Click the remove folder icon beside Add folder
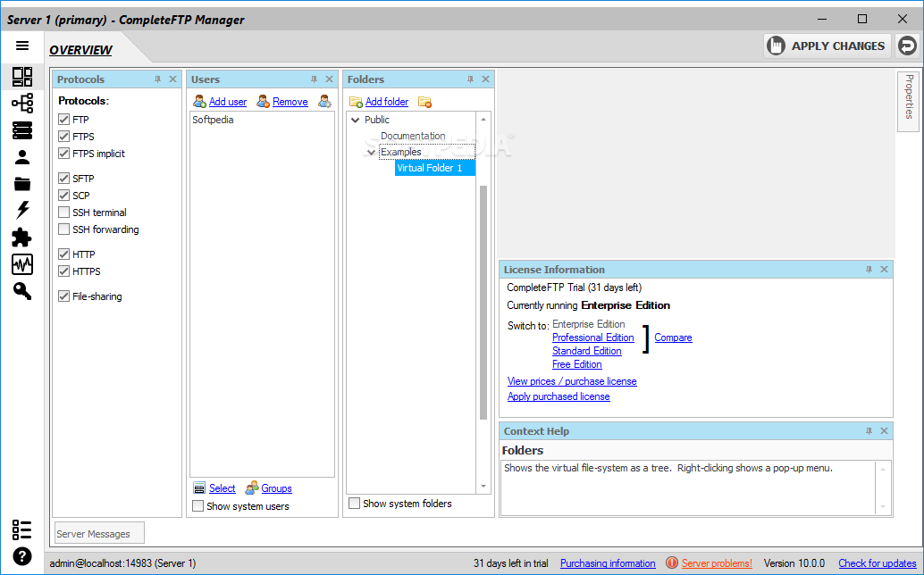The height and width of the screenshot is (575, 924). (424, 102)
